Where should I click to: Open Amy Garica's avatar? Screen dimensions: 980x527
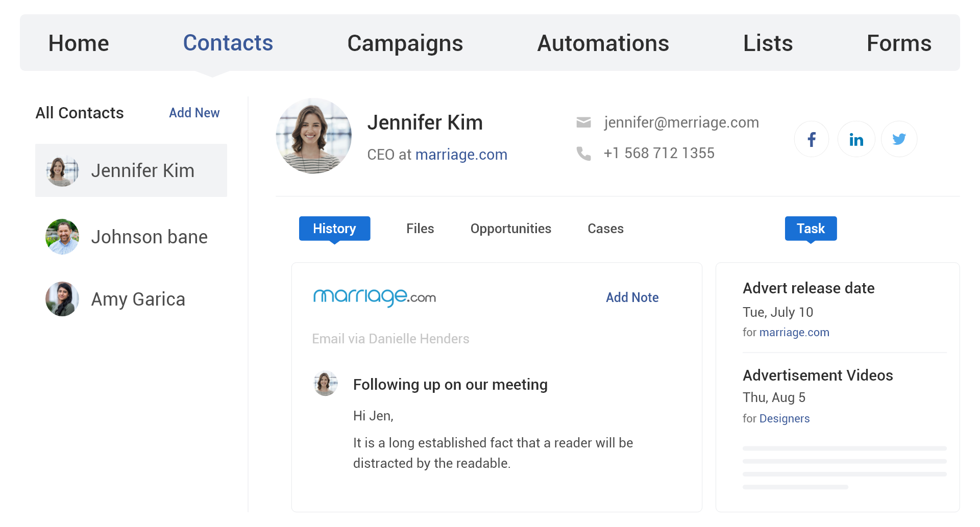[x=62, y=298]
